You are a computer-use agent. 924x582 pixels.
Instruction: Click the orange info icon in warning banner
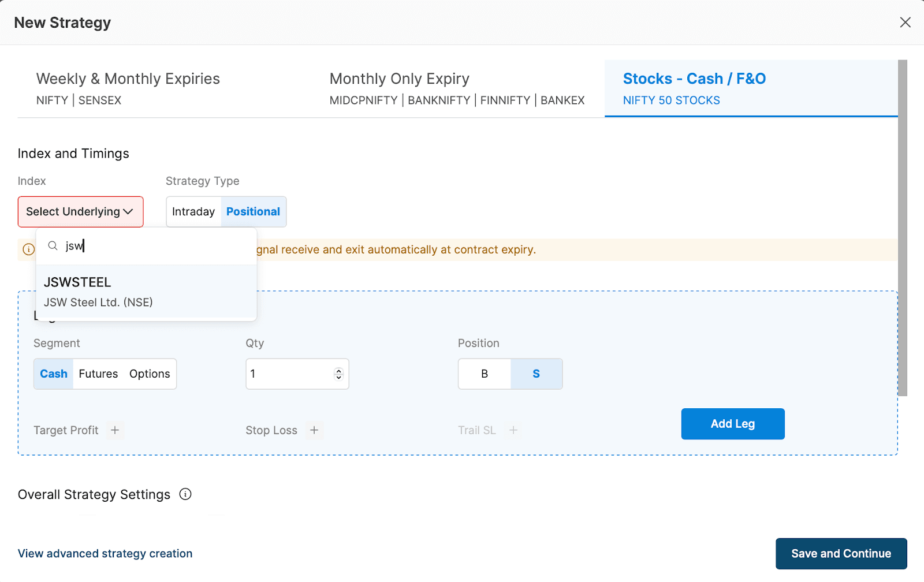tap(28, 249)
